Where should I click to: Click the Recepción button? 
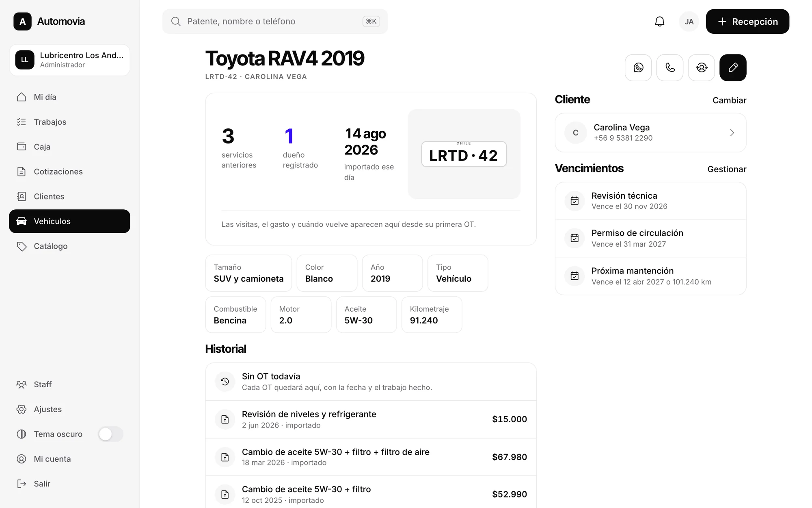point(747,22)
